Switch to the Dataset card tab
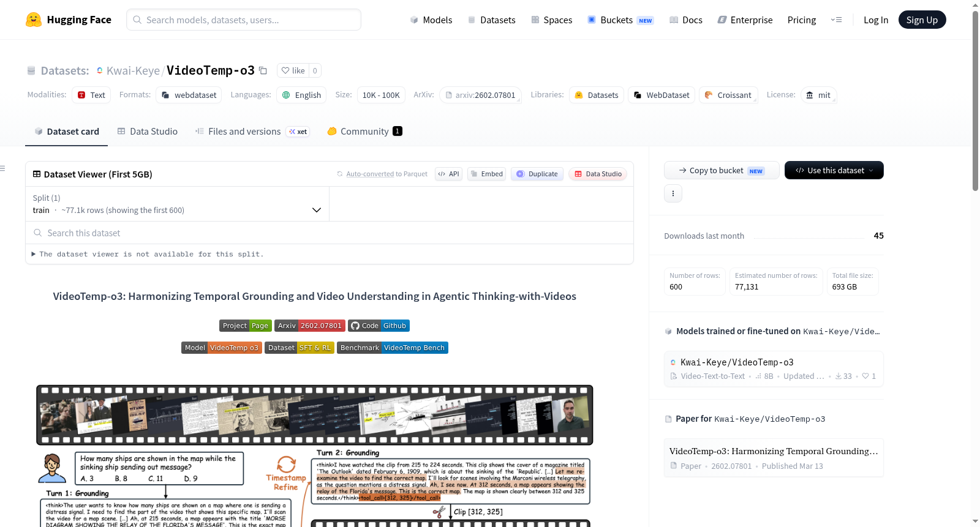The width and height of the screenshot is (980, 527). coord(66,131)
